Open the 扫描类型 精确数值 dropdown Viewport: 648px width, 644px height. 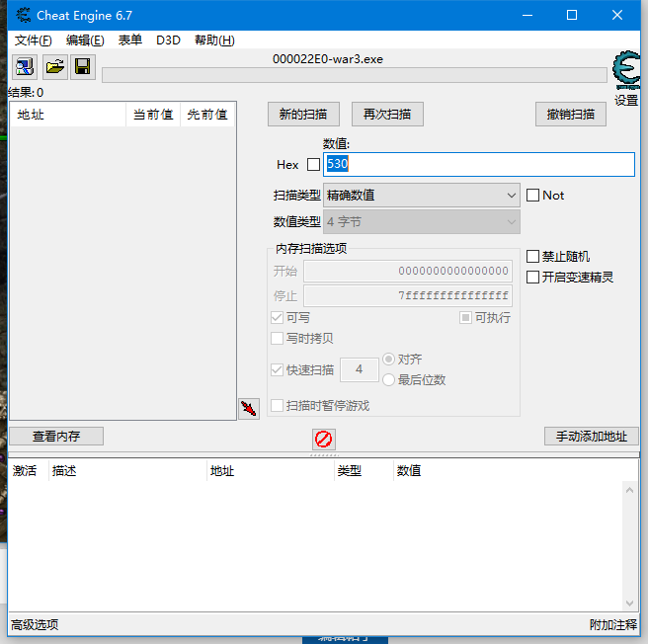click(x=422, y=196)
